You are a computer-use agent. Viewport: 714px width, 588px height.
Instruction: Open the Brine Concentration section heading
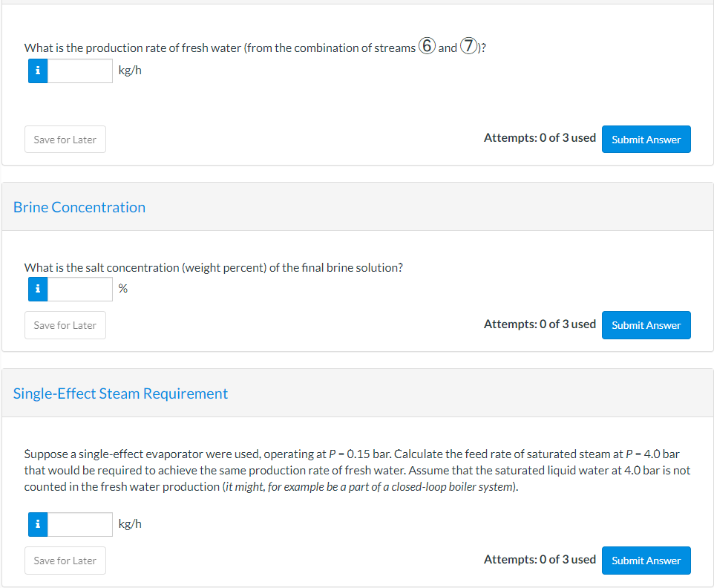pyautogui.click(x=79, y=207)
